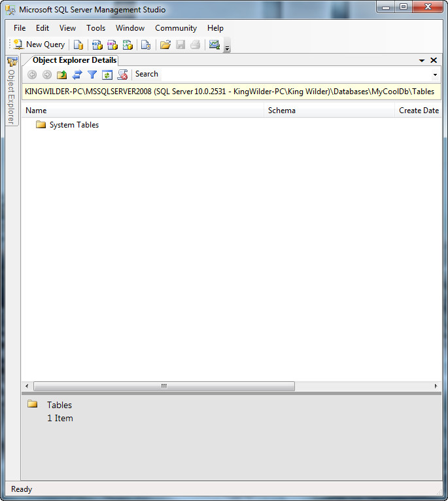Click inside the Search input field

coord(296,74)
